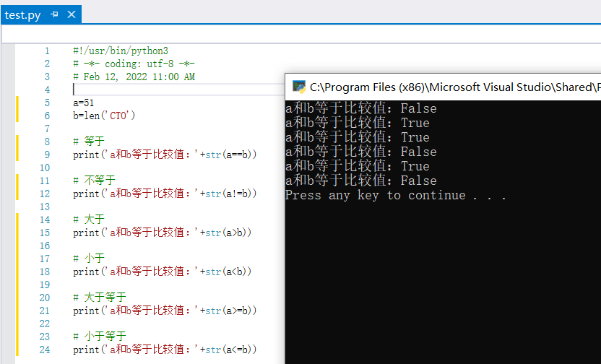
Task: Click the '# 小于等于' comment
Action: pos(99,337)
